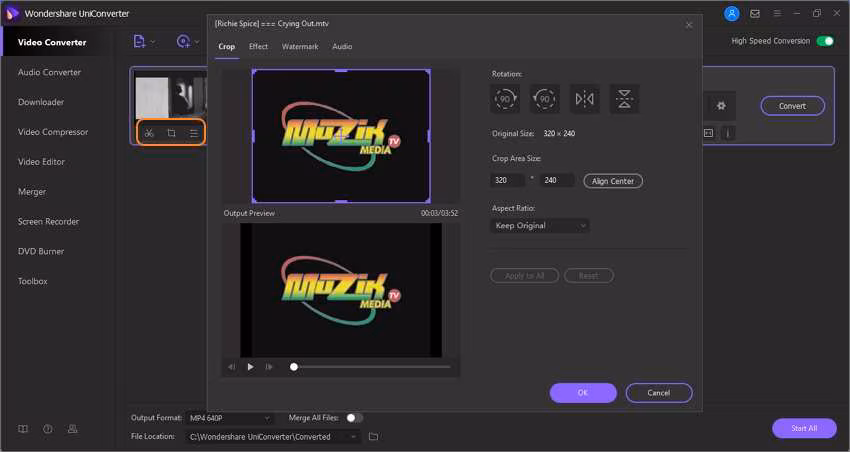Click the Convert button
Image resolution: width=850 pixels, height=452 pixels.
pyautogui.click(x=793, y=106)
